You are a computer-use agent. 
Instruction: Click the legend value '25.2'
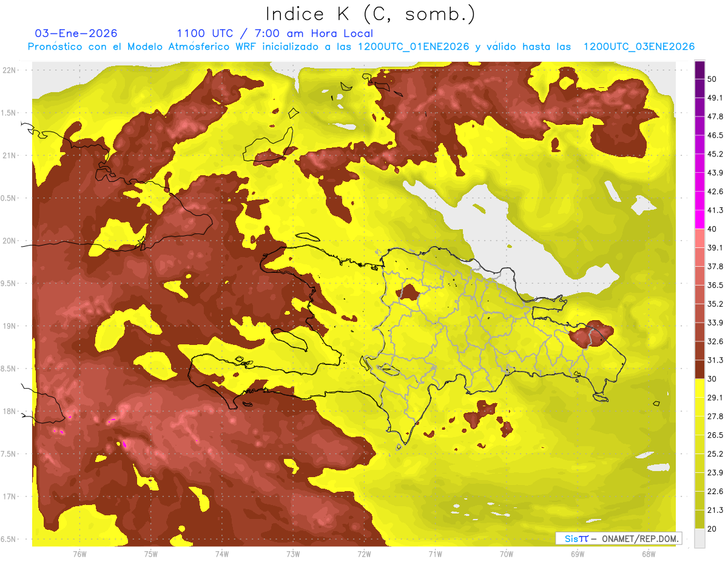tap(715, 454)
